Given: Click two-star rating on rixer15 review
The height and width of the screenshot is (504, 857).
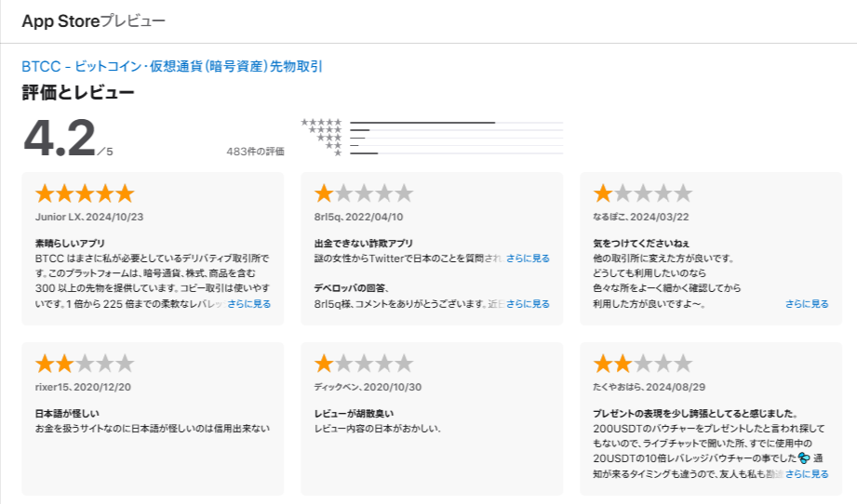Looking at the screenshot, I should (85, 364).
